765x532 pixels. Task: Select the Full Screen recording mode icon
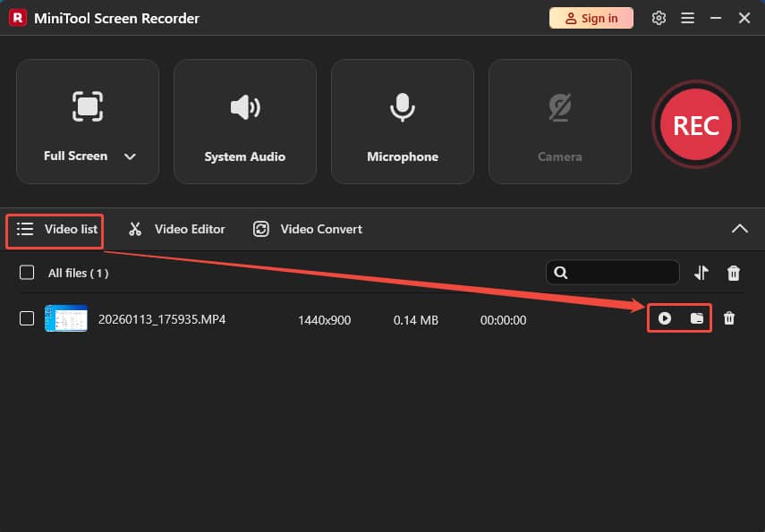pyautogui.click(x=87, y=107)
